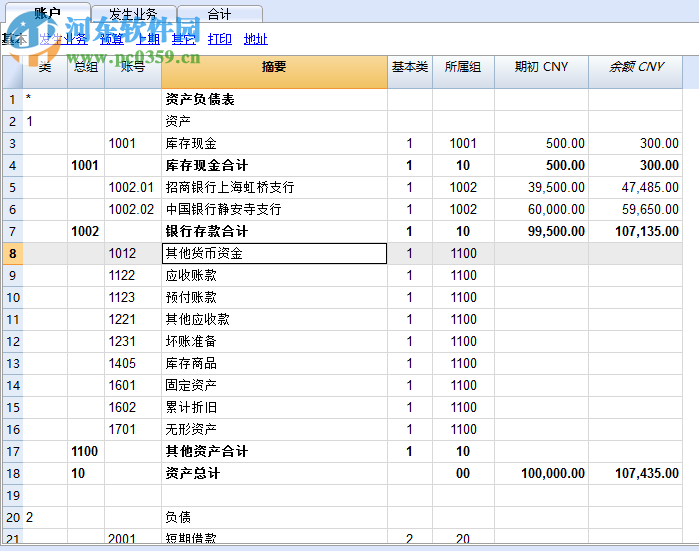Select account number 1701 cell
699x551 pixels.
click(133, 429)
